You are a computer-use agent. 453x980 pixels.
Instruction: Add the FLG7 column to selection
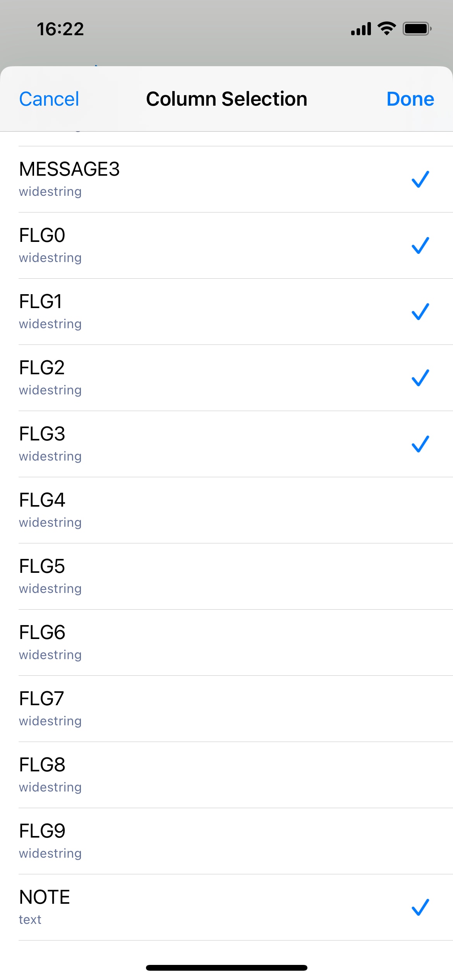point(226,709)
